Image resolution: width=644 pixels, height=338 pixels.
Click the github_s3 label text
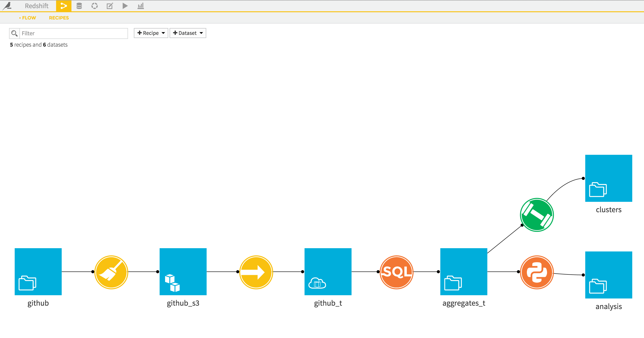coord(183,303)
